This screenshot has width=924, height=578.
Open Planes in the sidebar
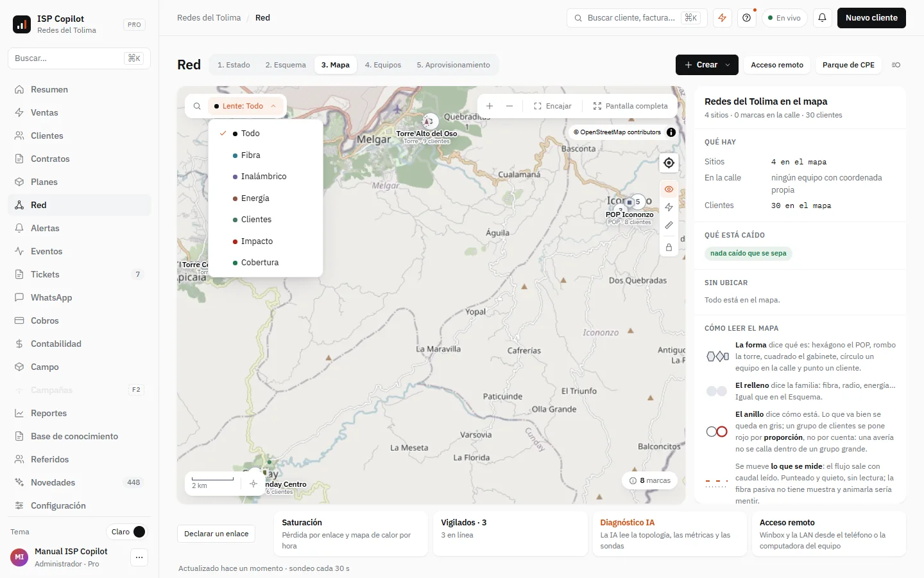click(x=80, y=182)
